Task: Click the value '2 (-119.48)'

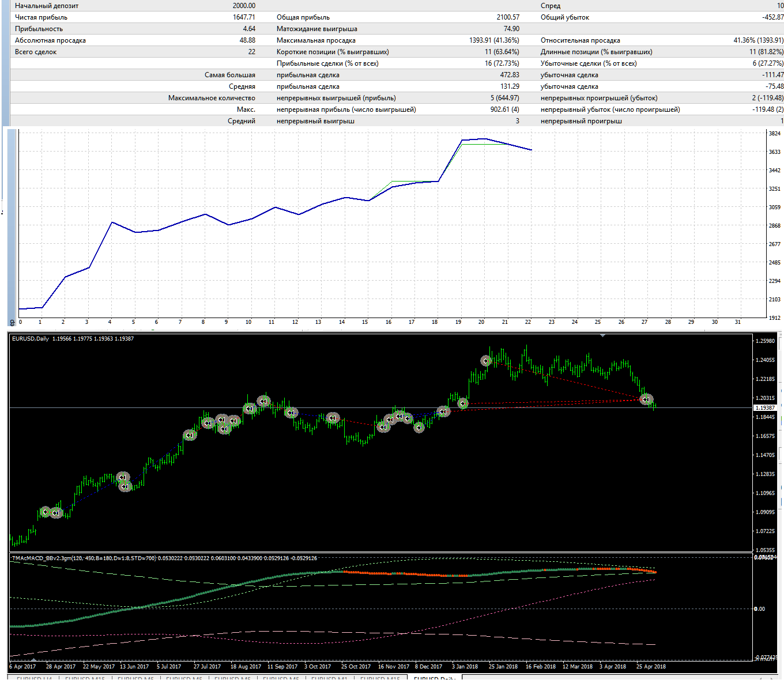Action: [x=768, y=98]
